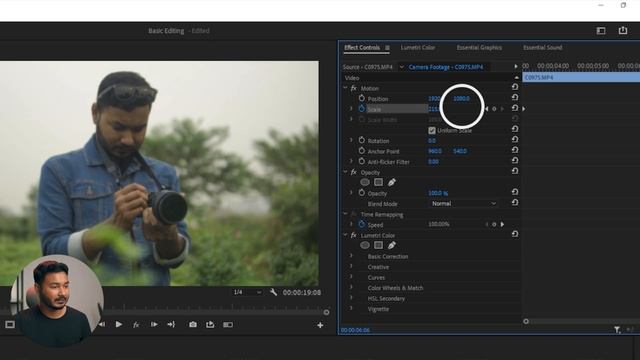Open Effect Controls panel menu icon
Viewport: 640px width, 360px height.
coord(387,48)
